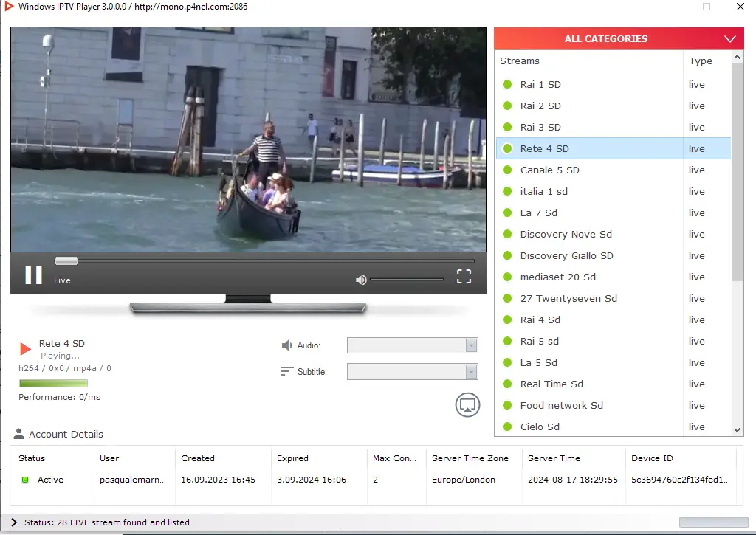Pause the live video playback
Screen dimensions: 756x535
(34, 275)
